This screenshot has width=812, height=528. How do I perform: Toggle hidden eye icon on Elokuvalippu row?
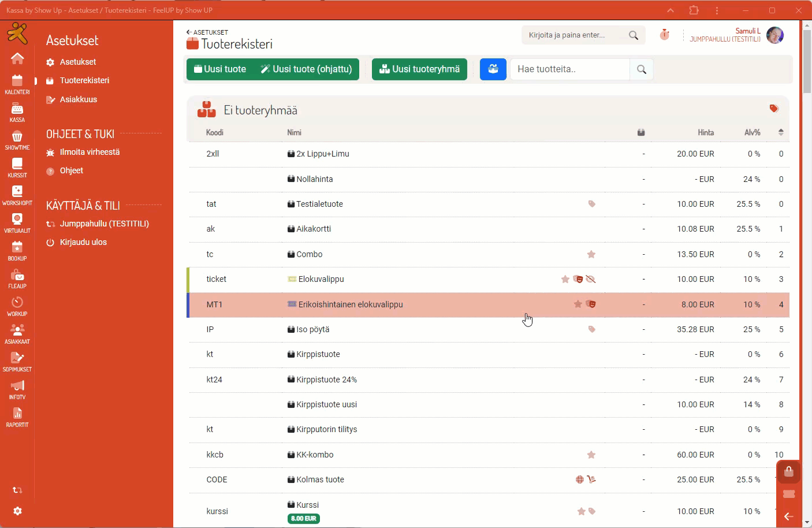pyautogui.click(x=591, y=280)
